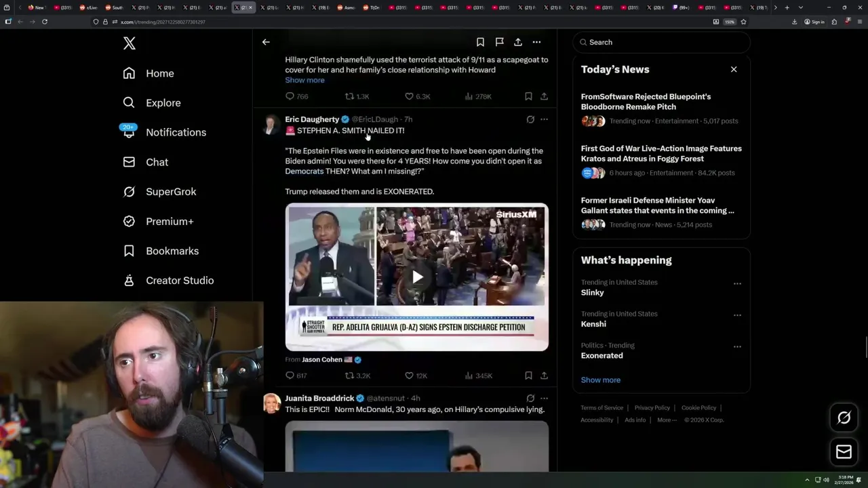Bookmark the Hillary Clinton post
The image size is (868, 488).
pos(528,96)
